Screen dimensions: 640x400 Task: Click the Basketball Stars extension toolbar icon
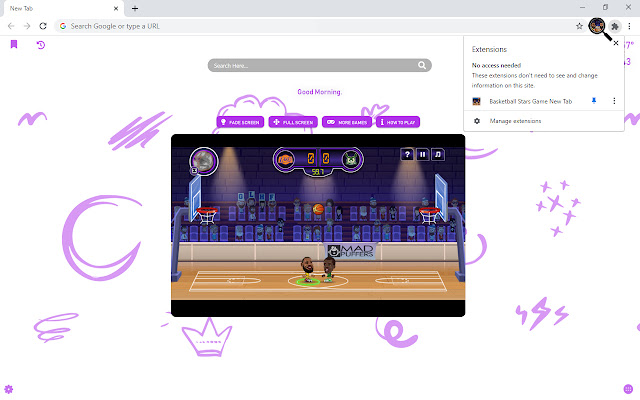(597, 25)
